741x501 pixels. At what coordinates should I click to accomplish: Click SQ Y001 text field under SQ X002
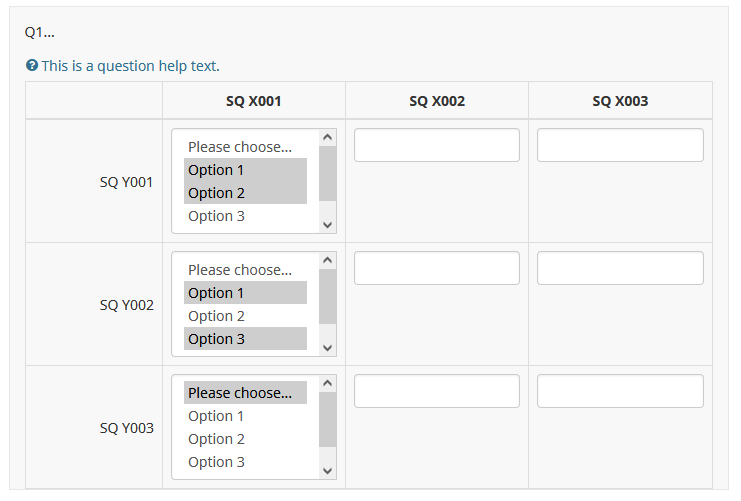click(x=436, y=145)
